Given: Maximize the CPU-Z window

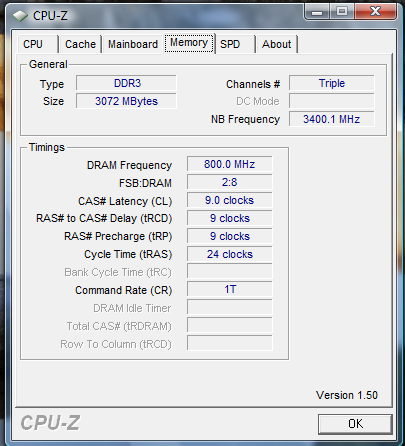Looking at the screenshot, I should 342,12.
